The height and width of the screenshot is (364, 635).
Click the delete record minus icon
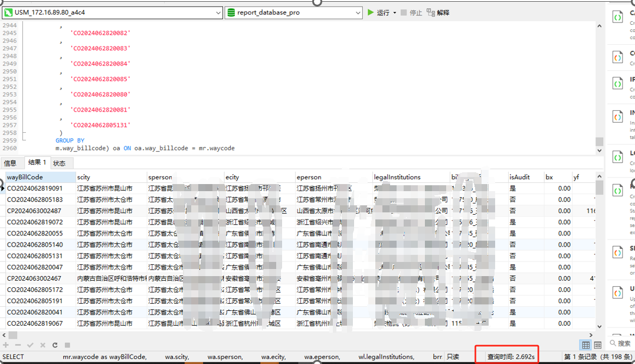click(x=18, y=345)
